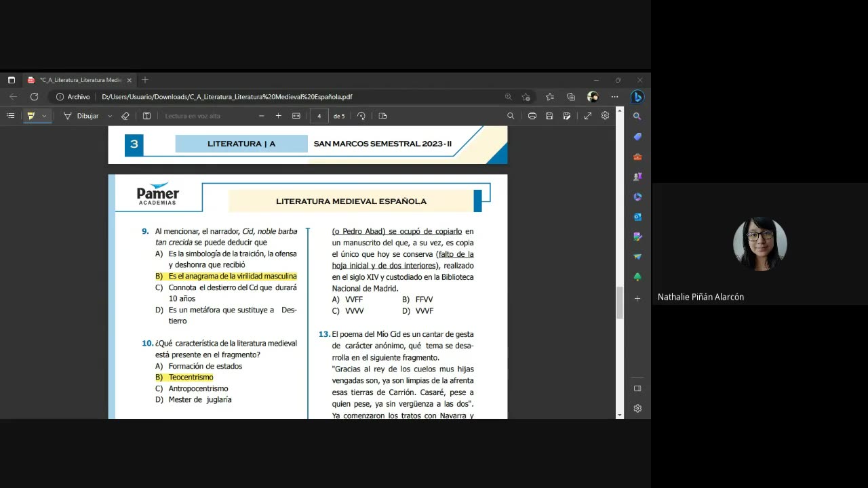Click the Pamer Academias logo
The height and width of the screenshot is (488, 868).
pyautogui.click(x=158, y=195)
